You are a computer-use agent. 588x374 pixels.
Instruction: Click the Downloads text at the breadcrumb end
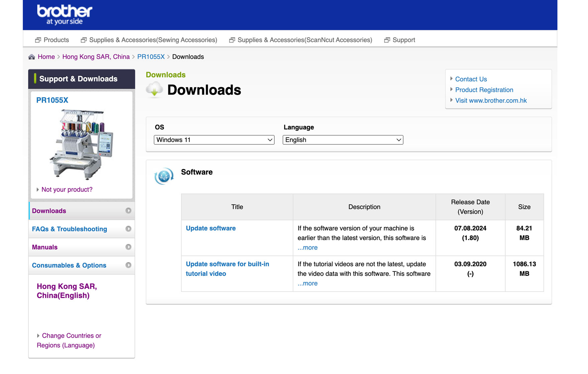pos(188,57)
